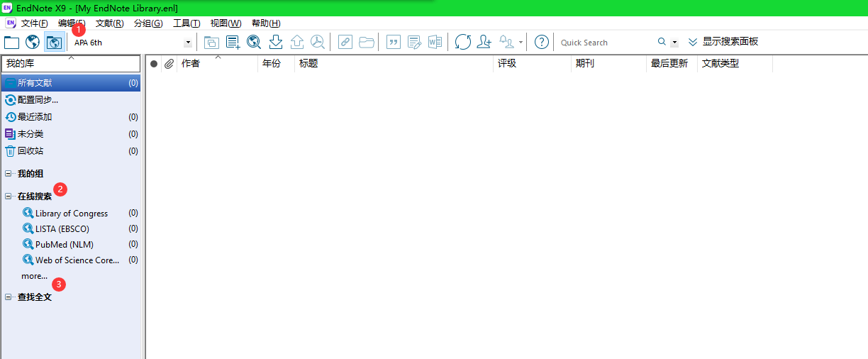Image resolution: width=868 pixels, height=359 pixels.
Task: Select 未分类 group
Action: (71, 134)
